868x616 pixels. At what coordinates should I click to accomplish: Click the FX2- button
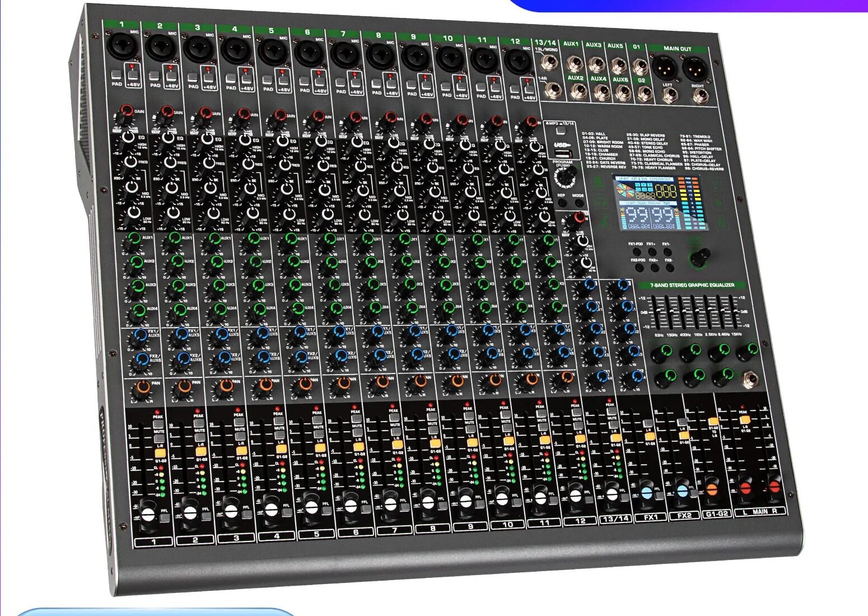[x=670, y=268]
